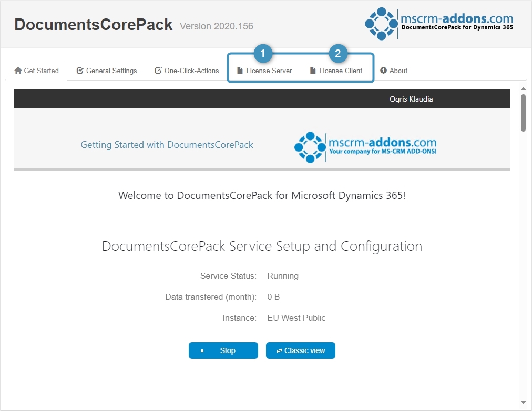Click the Data transfered (month) label
This screenshot has width=532, height=411.
point(211,297)
